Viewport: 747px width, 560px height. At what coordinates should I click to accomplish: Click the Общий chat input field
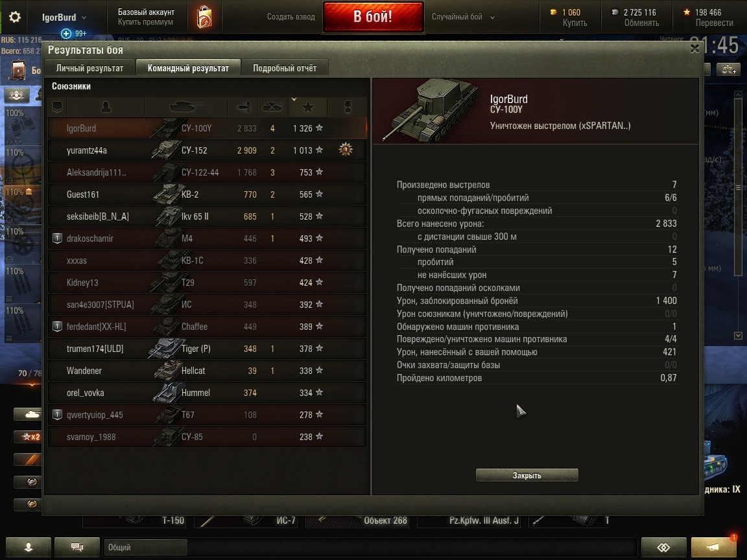pyautogui.click(x=146, y=547)
